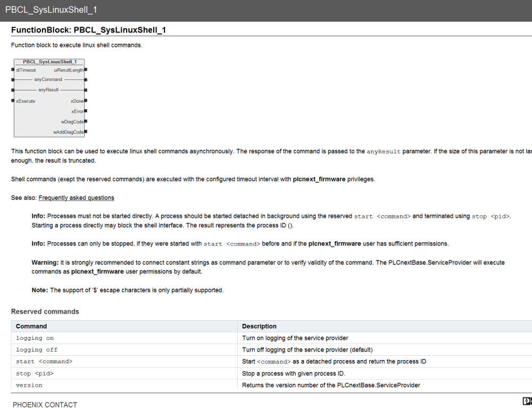Select the 'logging on' command row
This screenshot has width=532, height=408.
(x=35, y=338)
